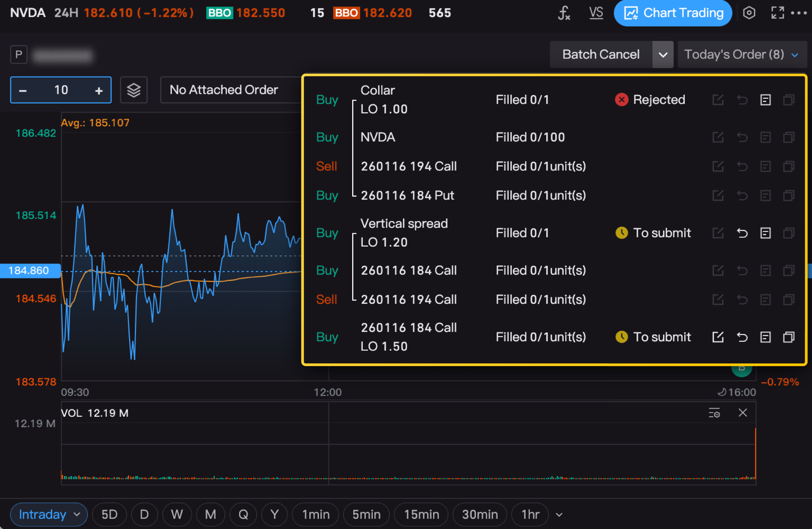This screenshot has width=812, height=529.
Task: Toggle Chart Trading mode
Action: pos(673,13)
